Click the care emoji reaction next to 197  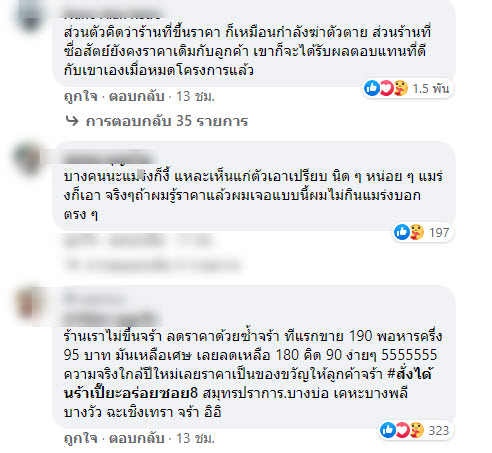[x=417, y=232]
